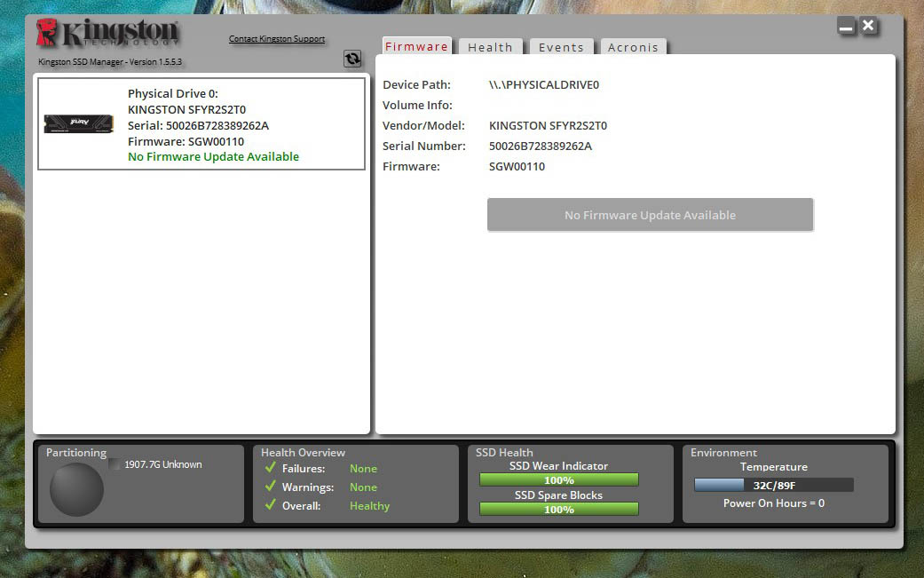Open the Health tab
924x578 pixels.
(x=490, y=47)
